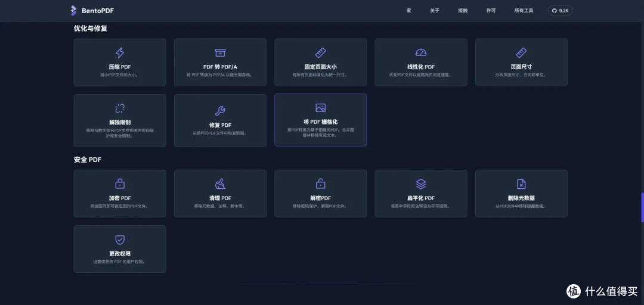Viewport: 644px width, 305px height.
Task: Click description 分析页面尺寸、方向和单位。
Action: click(x=521, y=75)
